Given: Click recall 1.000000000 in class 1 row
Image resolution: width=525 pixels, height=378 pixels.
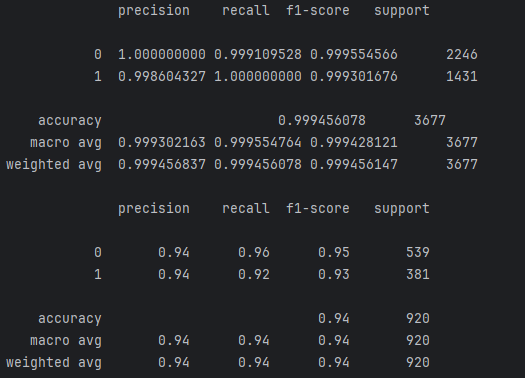Looking at the screenshot, I should coord(258,76).
